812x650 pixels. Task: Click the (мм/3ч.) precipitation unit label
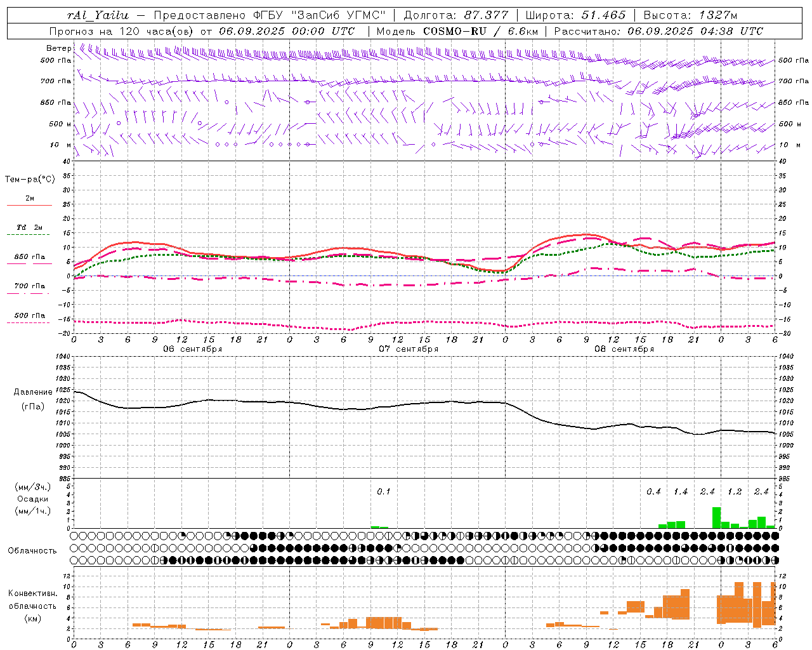click(x=32, y=487)
